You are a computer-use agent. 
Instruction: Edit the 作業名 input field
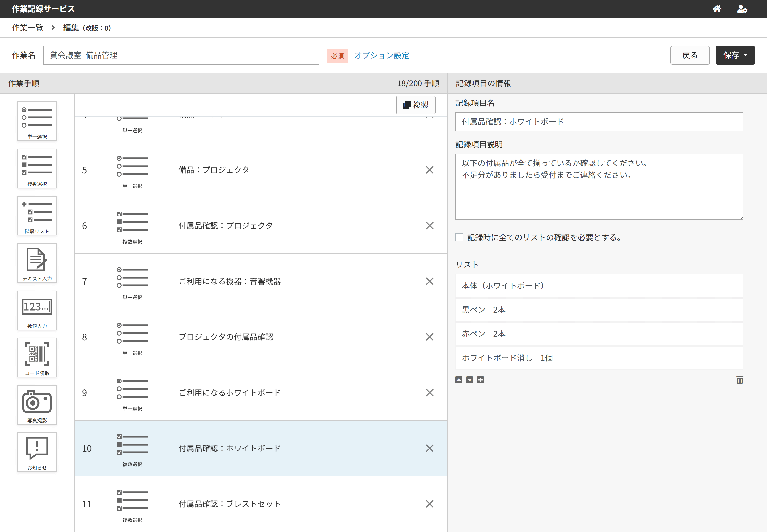(x=181, y=55)
